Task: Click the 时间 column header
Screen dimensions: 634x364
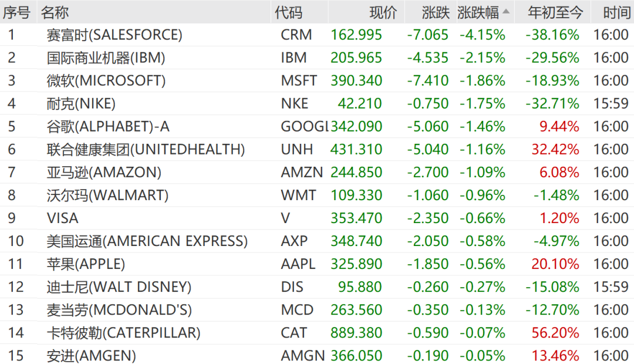Action: click(x=616, y=12)
